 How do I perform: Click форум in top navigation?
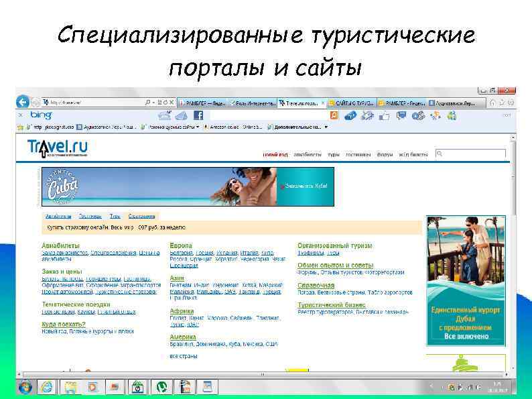[x=385, y=154]
